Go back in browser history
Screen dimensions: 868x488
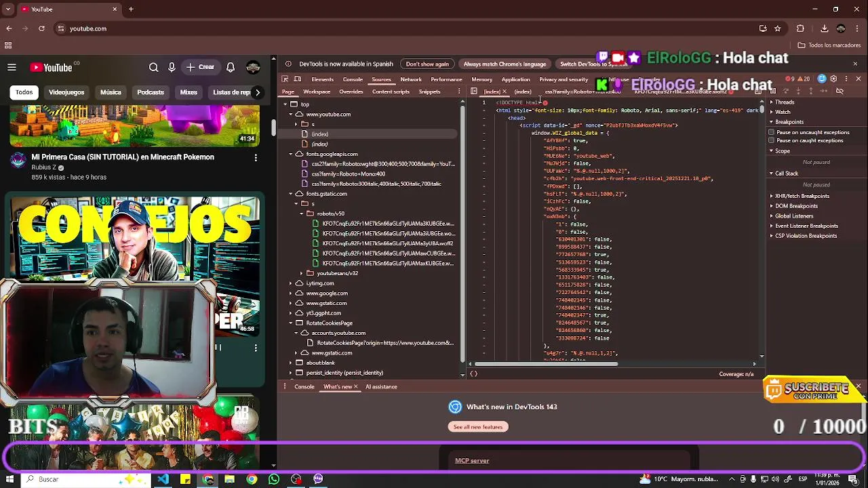[x=9, y=28]
